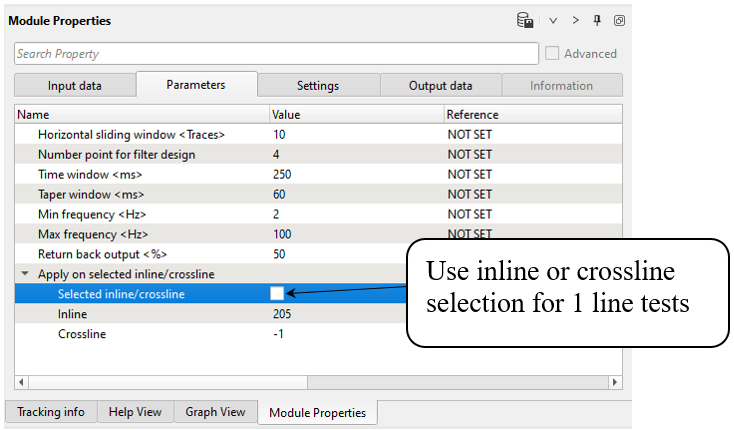Switch to the Output data tab
Image resolution: width=734 pixels, height=430 pixels.
click(440, 86)
